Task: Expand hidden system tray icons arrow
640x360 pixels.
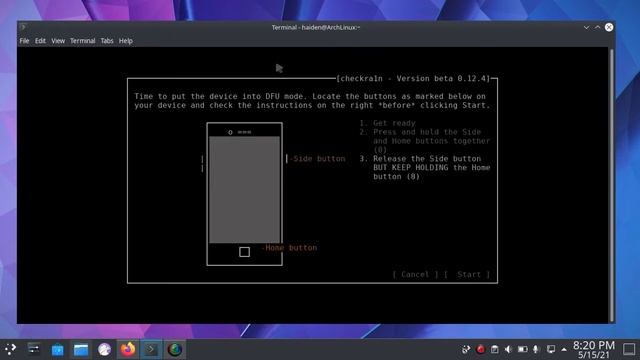Action: coord(564,350)
